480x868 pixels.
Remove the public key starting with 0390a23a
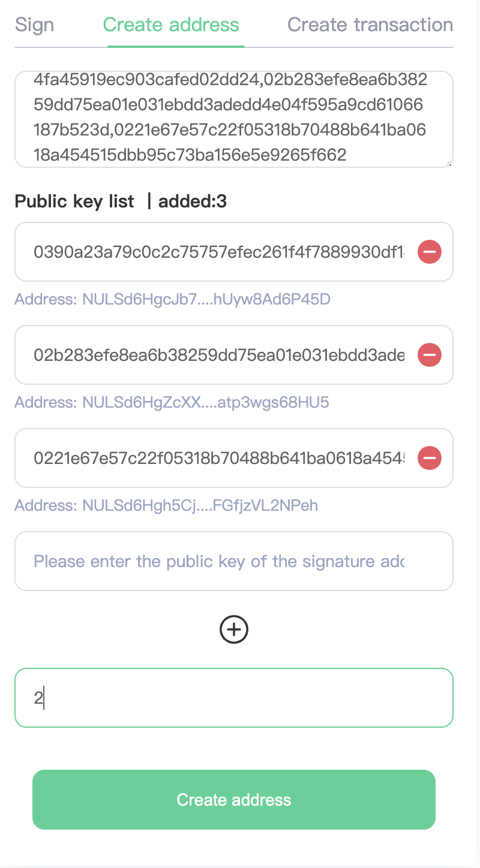click(x=430, y=252)
